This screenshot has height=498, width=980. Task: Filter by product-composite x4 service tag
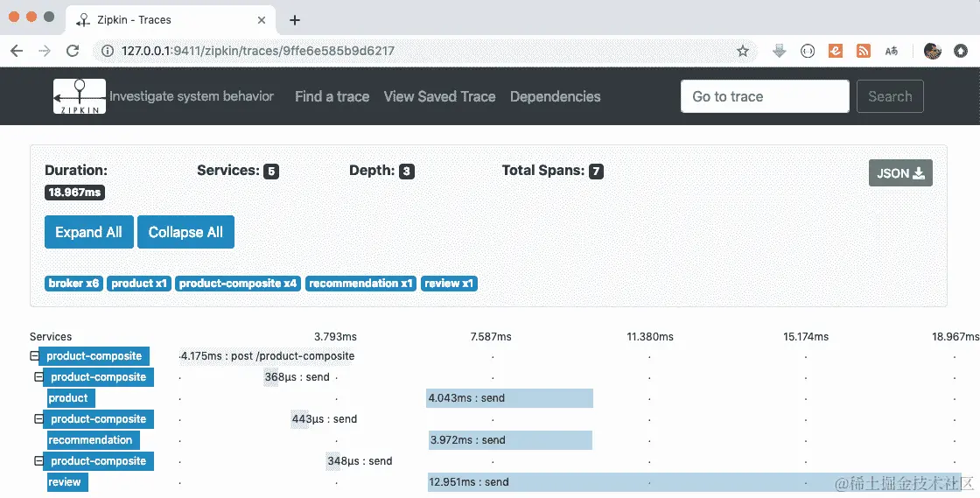(x=237, y=283)
